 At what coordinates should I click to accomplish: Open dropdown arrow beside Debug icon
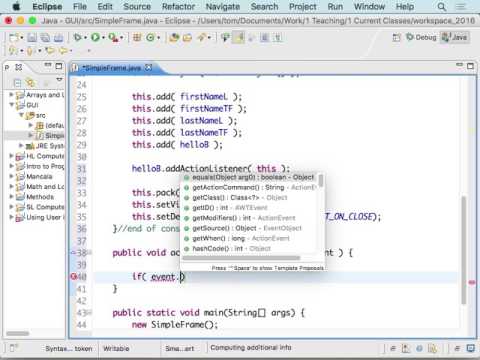click(85, 38)
